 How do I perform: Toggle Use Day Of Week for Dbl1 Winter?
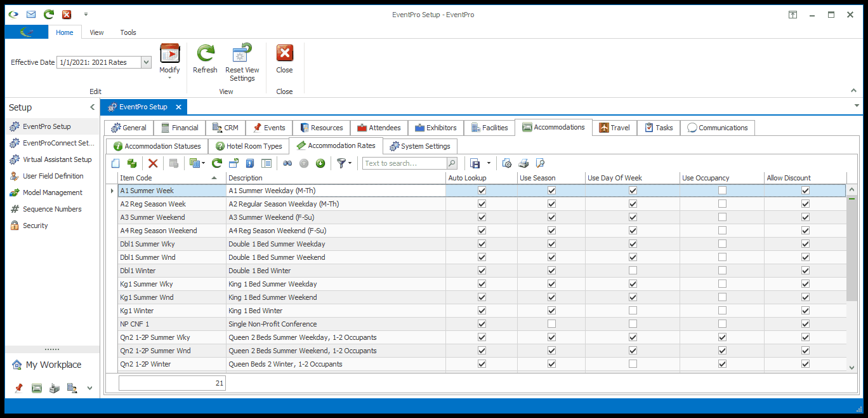tap(633, 271)
